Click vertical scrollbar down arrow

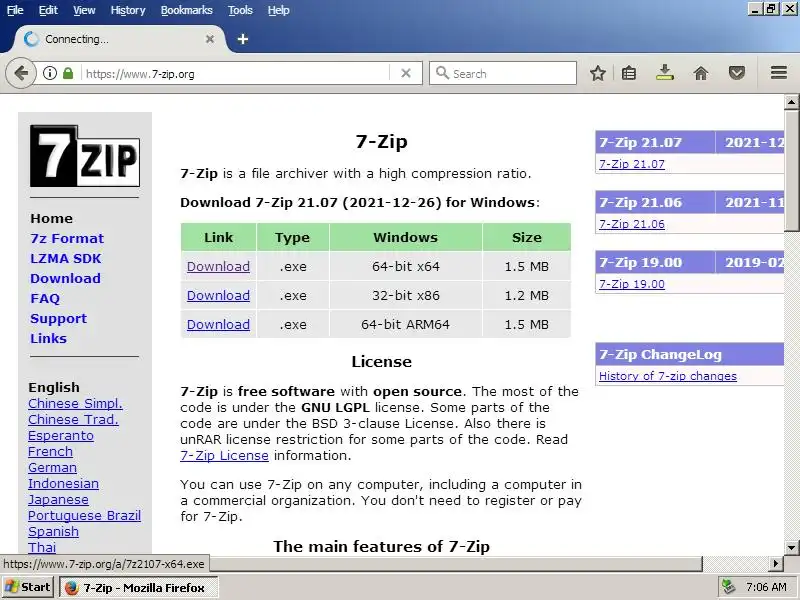click(791, 548)
